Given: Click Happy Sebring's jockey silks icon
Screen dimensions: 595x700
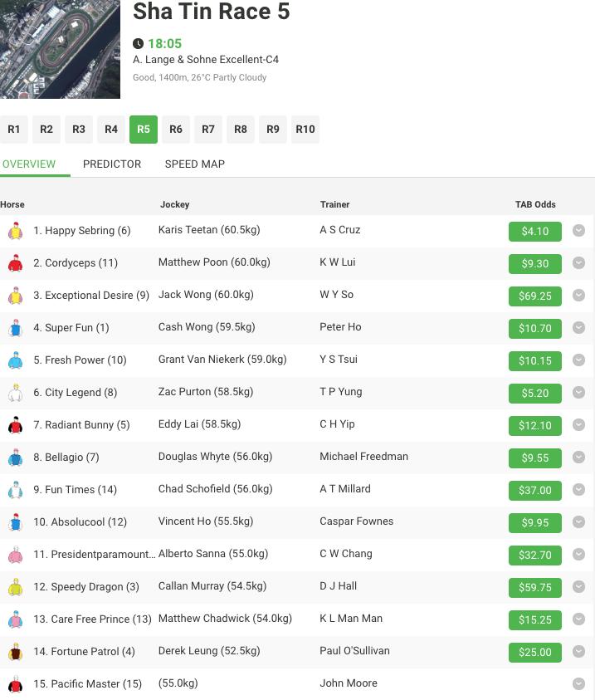Looking at the screenshot, I should (x=15, y=232).
